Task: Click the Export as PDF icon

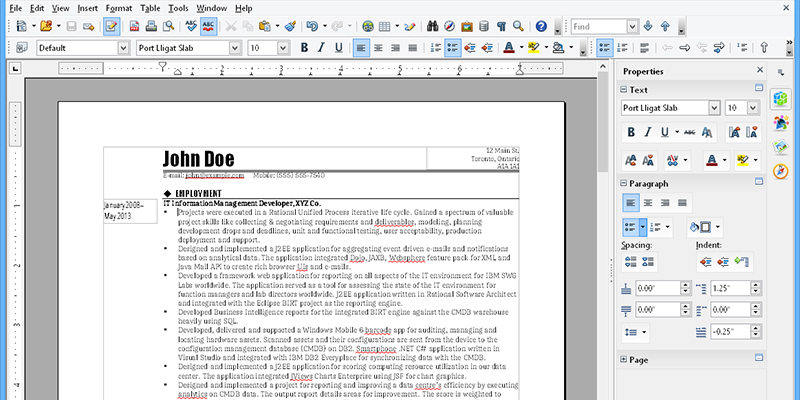Action: (135, 26)
